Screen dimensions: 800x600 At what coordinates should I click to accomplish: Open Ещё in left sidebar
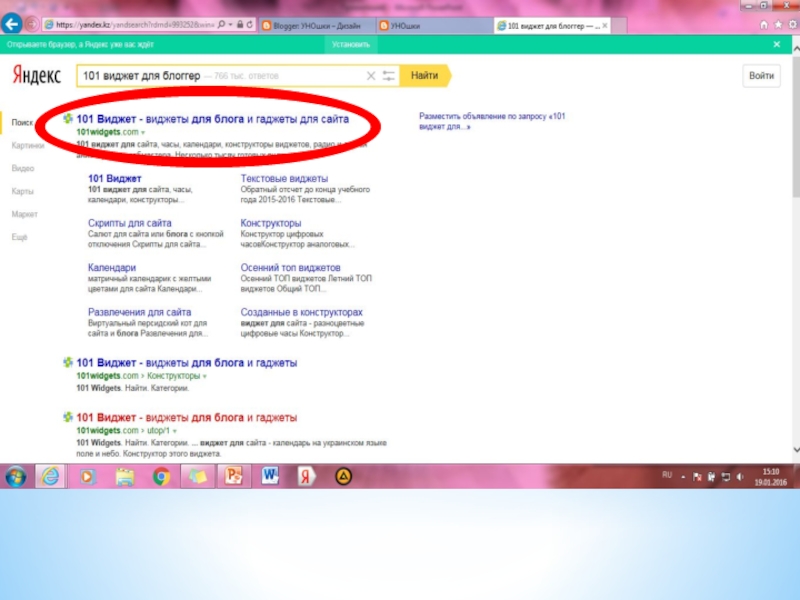tap(19, 237)
